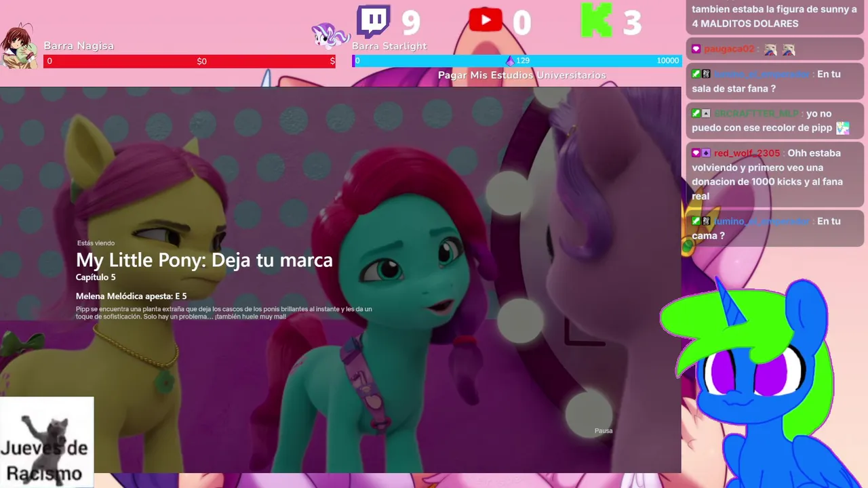Click the 'Barra Starlight' label
Viewport: 868px width, 488px height.
(x=389, y=46)
